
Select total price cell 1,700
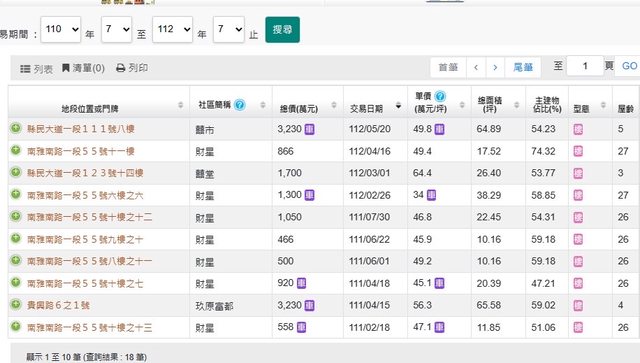290,173
